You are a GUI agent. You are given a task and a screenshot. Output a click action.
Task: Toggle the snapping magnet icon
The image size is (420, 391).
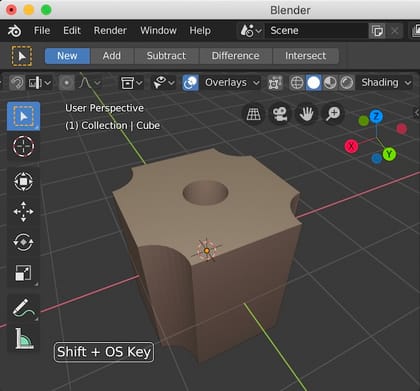click(x=17, y=83)
